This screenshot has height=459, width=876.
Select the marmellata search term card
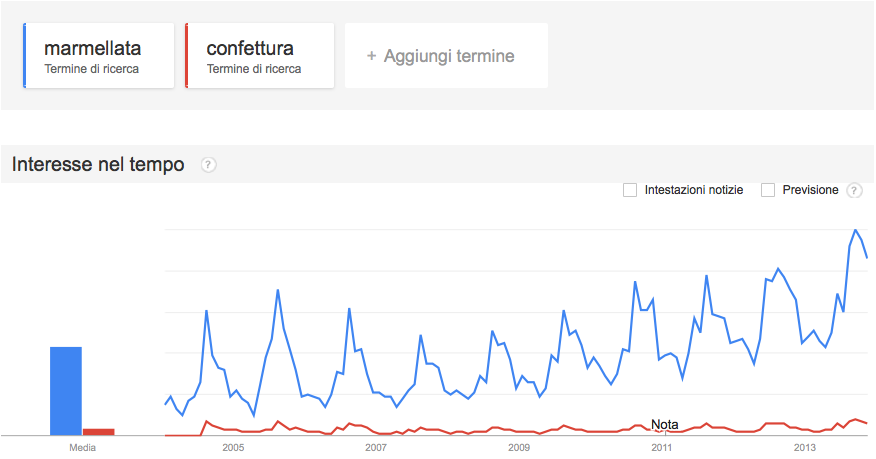pyautogui.click(x=99, y=55)
